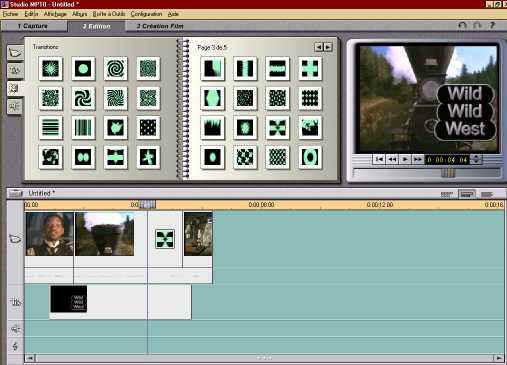Image resolution: width=507 pixels, height=365 pixels.
Task: Jump to start in the player
Action: pos(379,160)
